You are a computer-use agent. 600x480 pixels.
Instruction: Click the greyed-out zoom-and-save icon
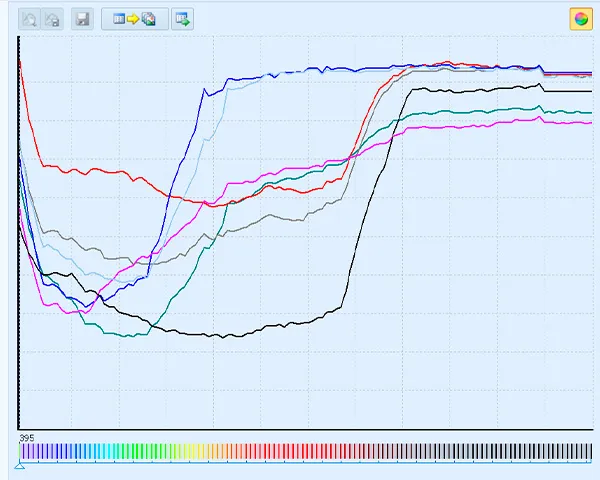[52, 19]
